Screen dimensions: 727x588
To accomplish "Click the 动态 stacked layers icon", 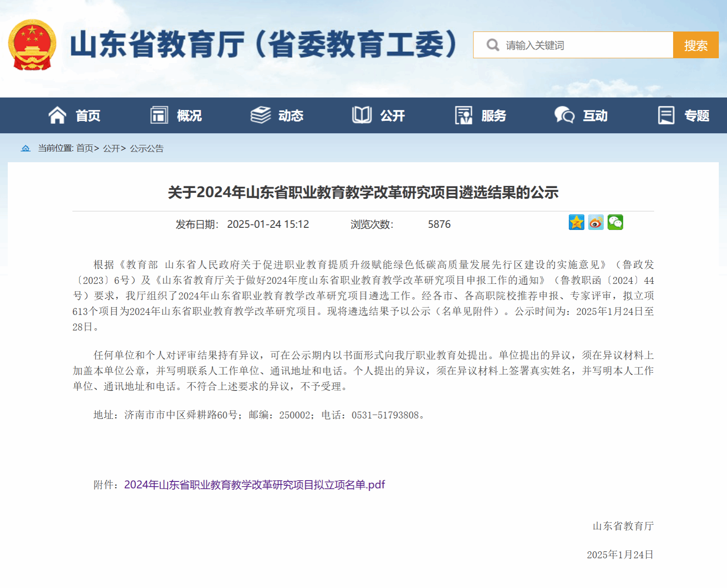I will (260, 115).
